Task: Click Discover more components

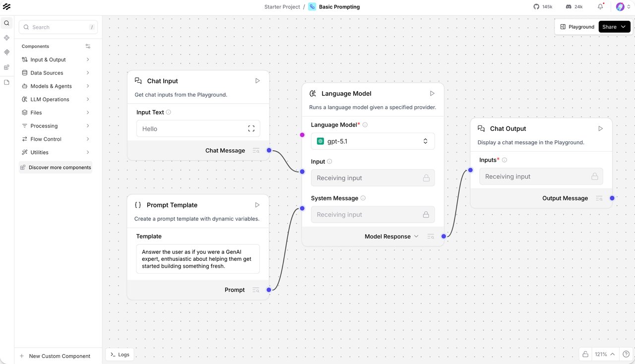Action: (x=56, y=168)
